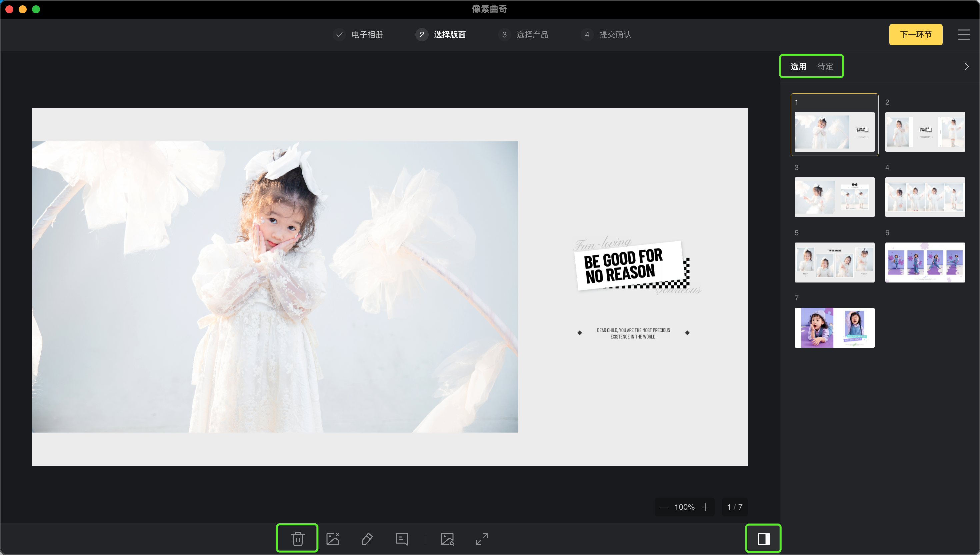Select the pencil edit tool
980x555 pixels.
click(367, 539)
